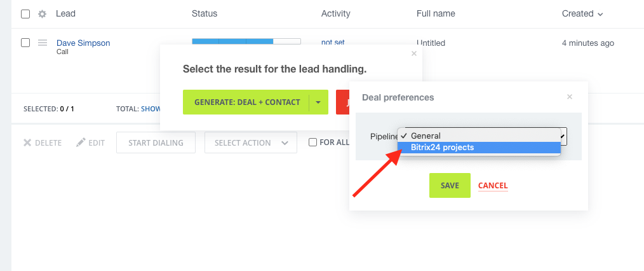Image resolution: width=644 pixels, height=271 pixels.
Task: Save the deal preferences
Action: [450, 186]
